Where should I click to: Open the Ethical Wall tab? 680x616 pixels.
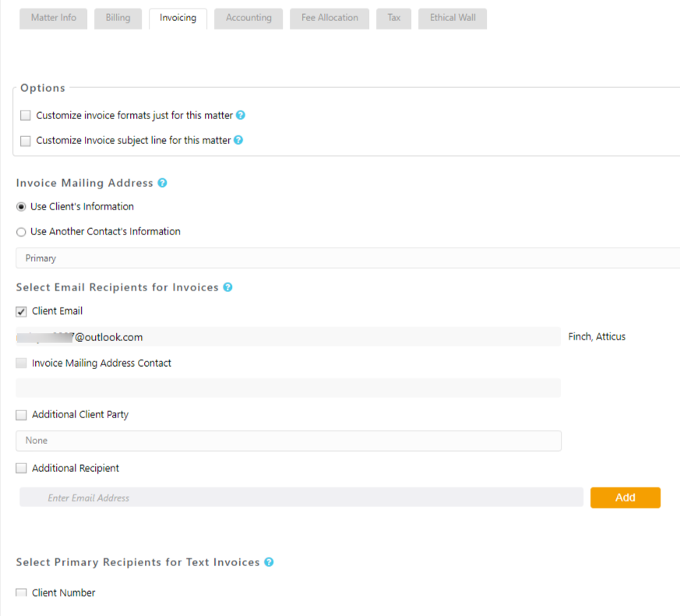(x=453, y=18)
